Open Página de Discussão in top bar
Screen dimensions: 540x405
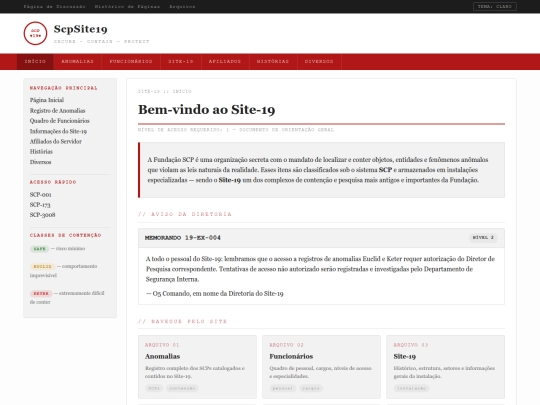[54, 7]
